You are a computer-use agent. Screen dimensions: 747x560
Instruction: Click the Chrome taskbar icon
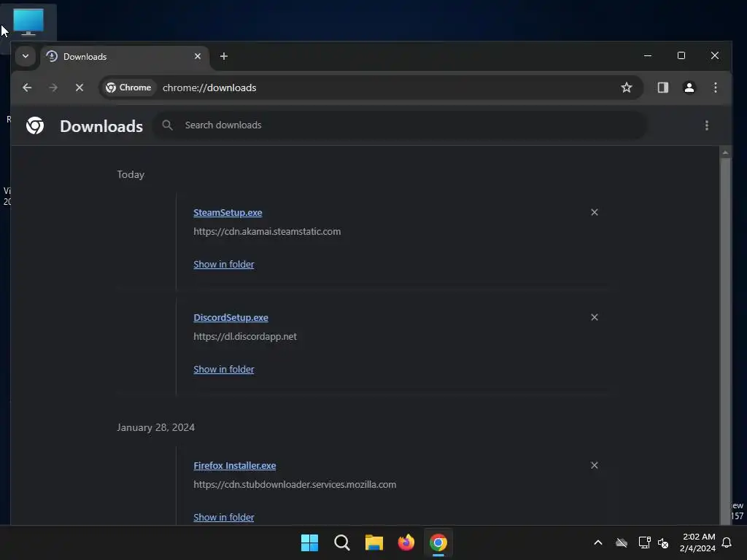[x=438, y=542]
